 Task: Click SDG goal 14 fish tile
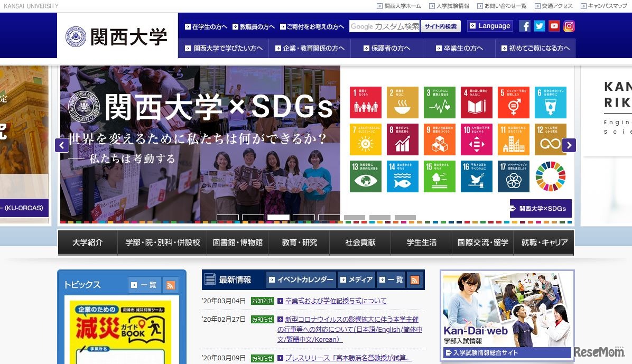pyautogui.click(x=403, y=176)
